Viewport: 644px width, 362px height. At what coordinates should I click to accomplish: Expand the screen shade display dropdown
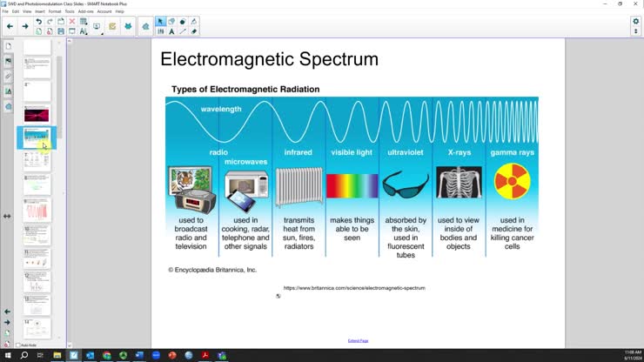point(104,31)
